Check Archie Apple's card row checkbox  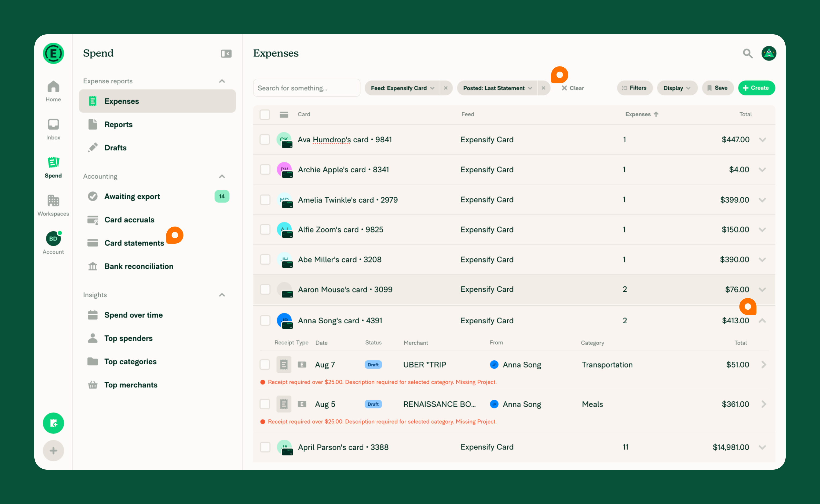click(265, 170)
